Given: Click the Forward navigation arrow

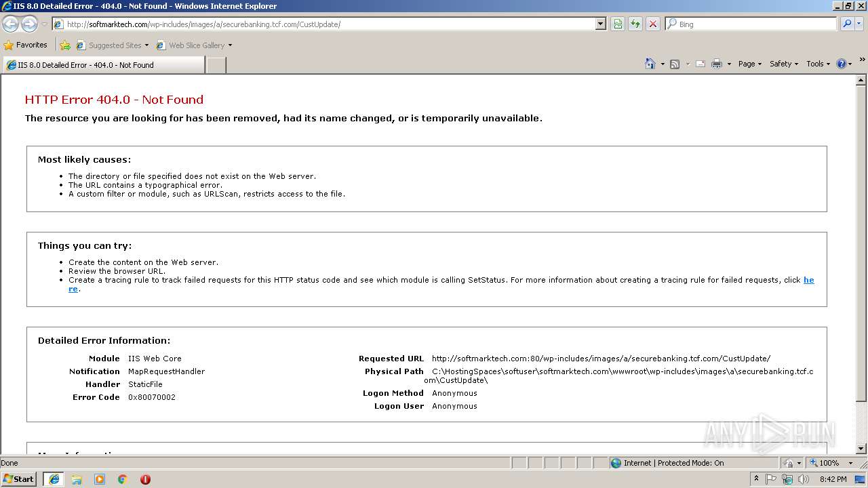Looking at the screenshot, I should [x=29, y=24].
